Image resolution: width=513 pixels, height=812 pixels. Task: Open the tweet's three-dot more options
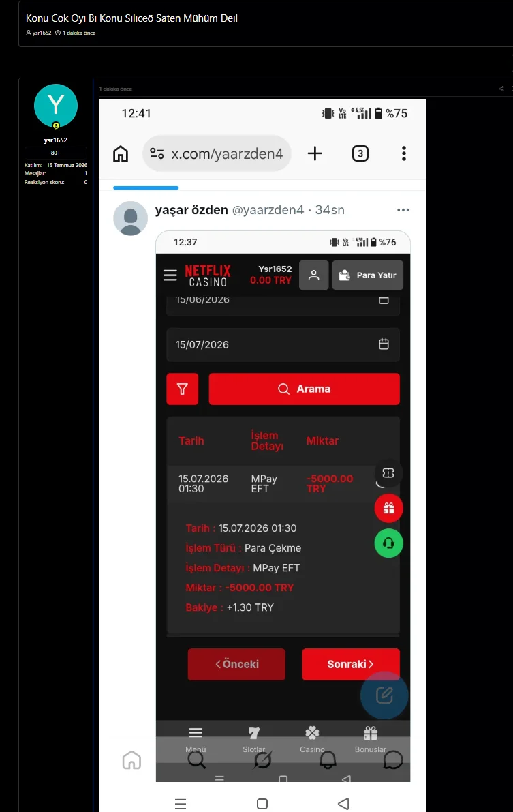pyautogui.click(x=403, y=210)
